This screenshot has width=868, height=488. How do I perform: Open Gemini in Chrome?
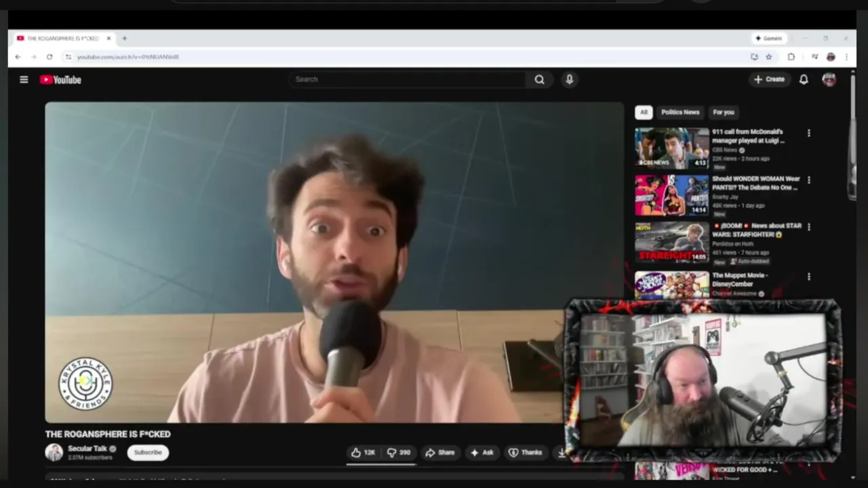pos(769,39)
